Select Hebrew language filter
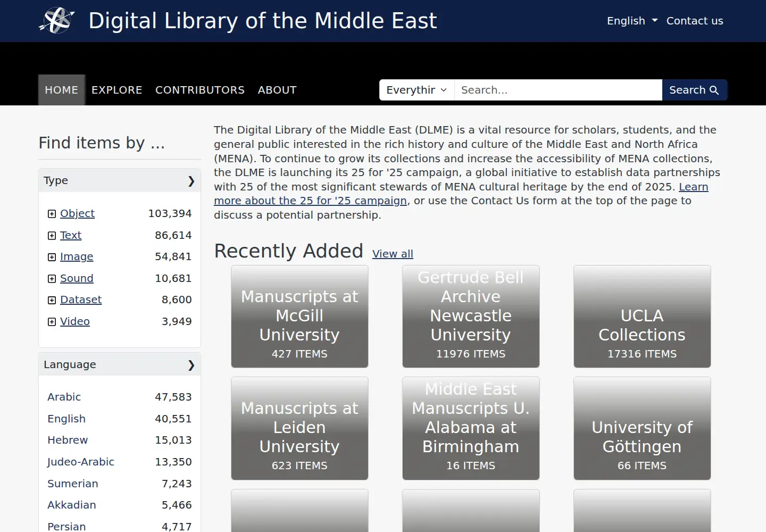Screen dimensions: 766x532 pos(68,440)
